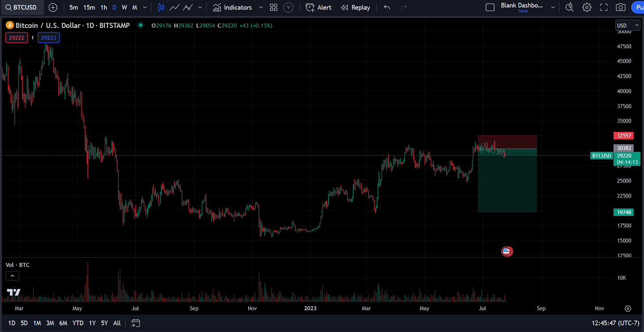Collapse the indicator legend arrow
Image resolution: width=644 pixels, height=332 pixels.
[12, 276]
